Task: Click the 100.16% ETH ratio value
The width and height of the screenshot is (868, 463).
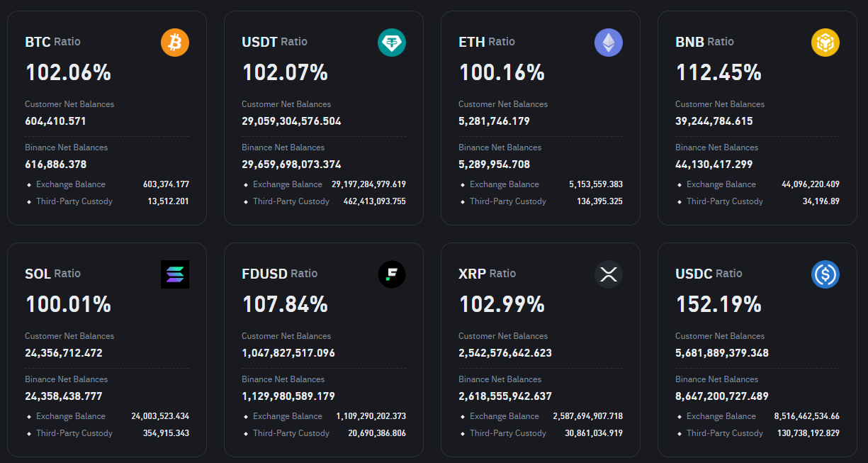Action: click(x=502, y=72)
